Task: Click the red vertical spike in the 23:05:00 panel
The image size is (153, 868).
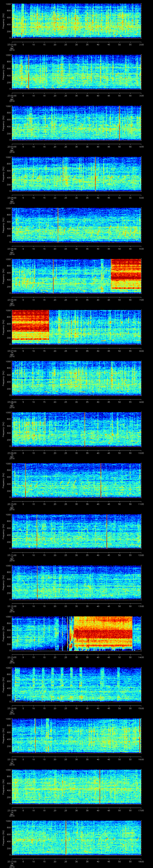Action: tap(58, 225)
